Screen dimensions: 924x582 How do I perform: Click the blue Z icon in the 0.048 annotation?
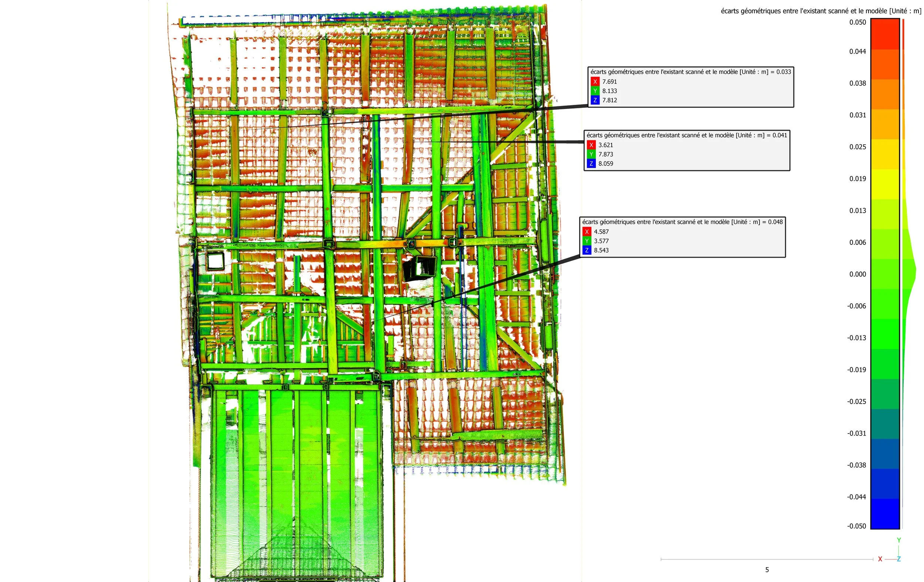[x=587, y=250]
